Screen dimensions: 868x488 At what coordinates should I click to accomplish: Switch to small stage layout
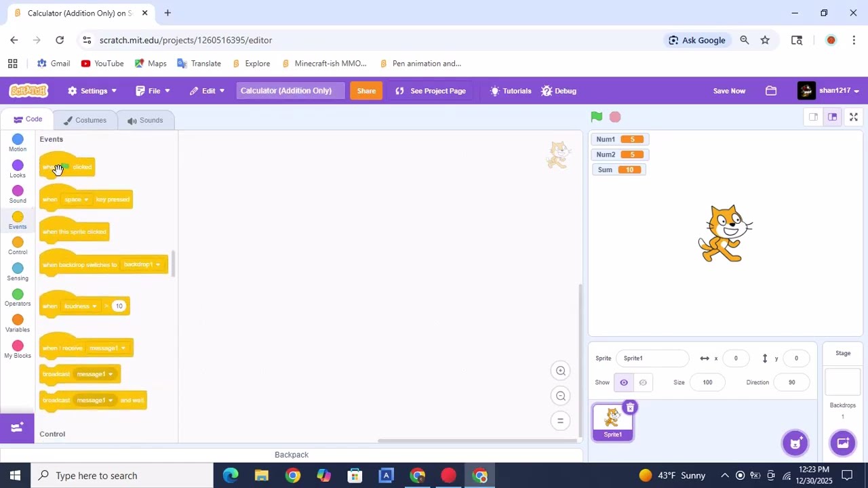(813, 117)
